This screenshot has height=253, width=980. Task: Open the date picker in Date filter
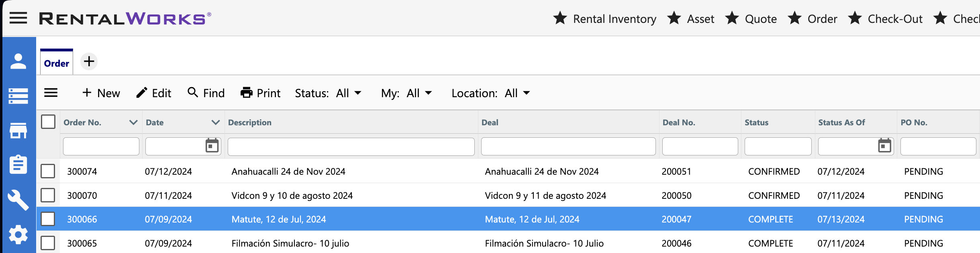(x=212, y=146)
